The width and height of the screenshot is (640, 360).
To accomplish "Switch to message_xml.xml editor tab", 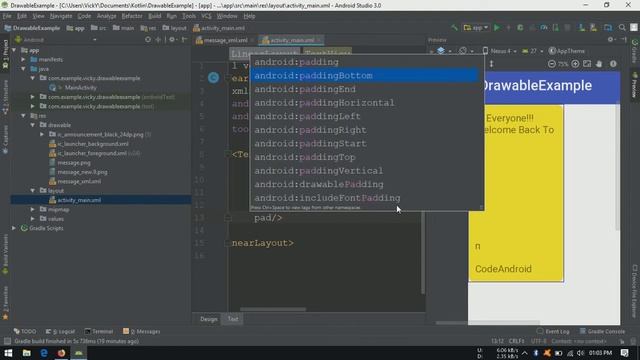I will point(225,40).
